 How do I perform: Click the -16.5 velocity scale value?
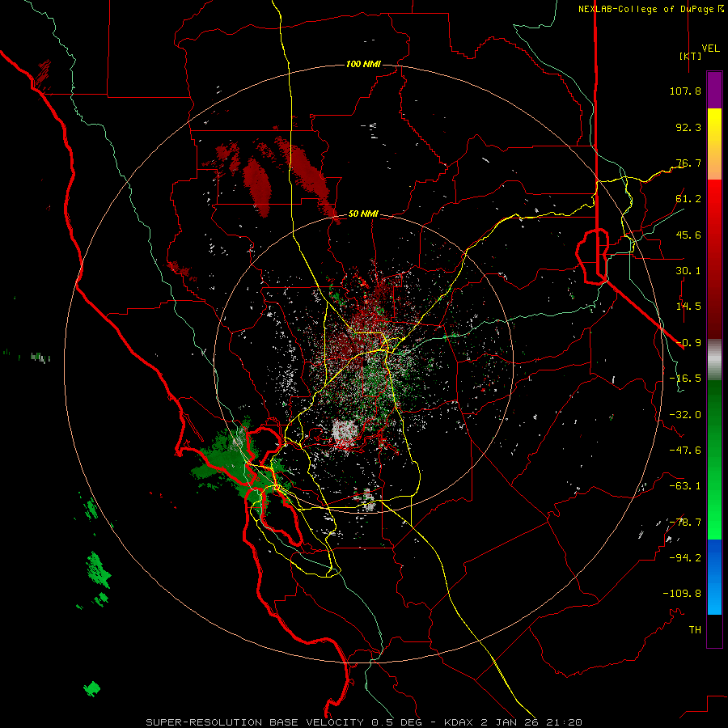pyautogui.click(x=685, y=379)
